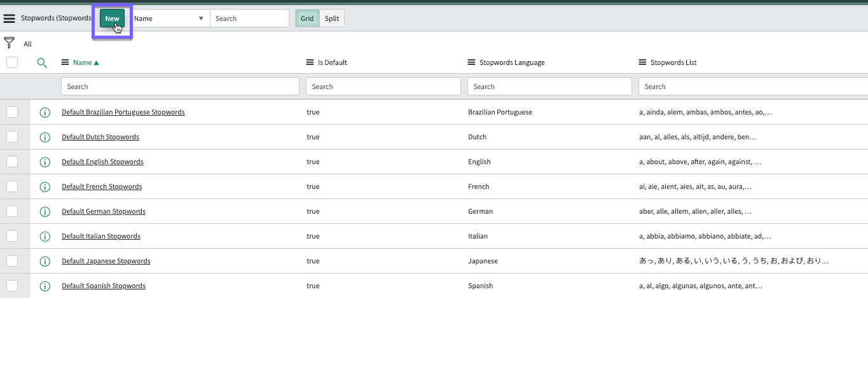Click the Spanish language cell
Screen dimensions: 868x390
[480, 286]
